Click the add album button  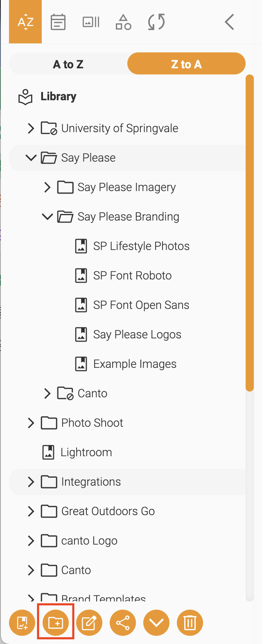22,623
